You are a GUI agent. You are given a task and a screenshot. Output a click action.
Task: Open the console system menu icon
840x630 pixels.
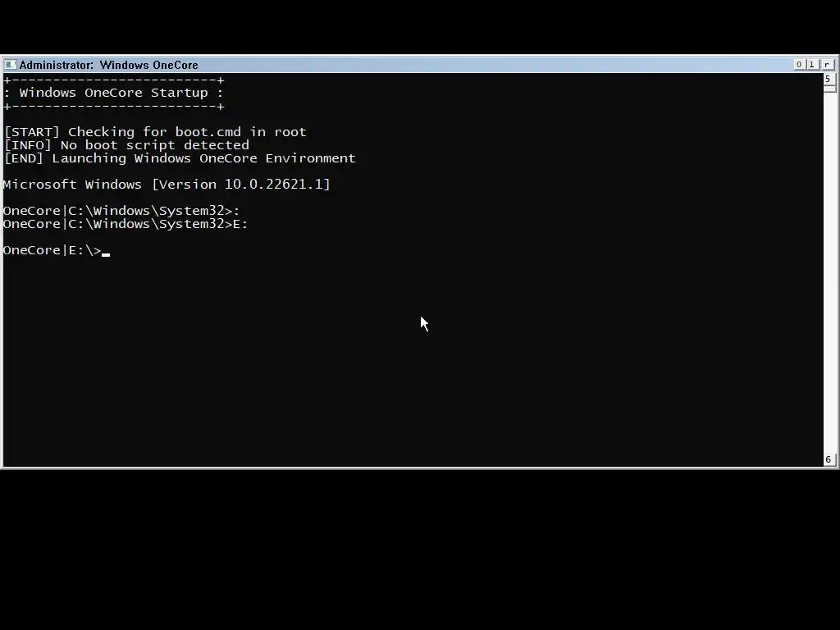click(10, 65)
